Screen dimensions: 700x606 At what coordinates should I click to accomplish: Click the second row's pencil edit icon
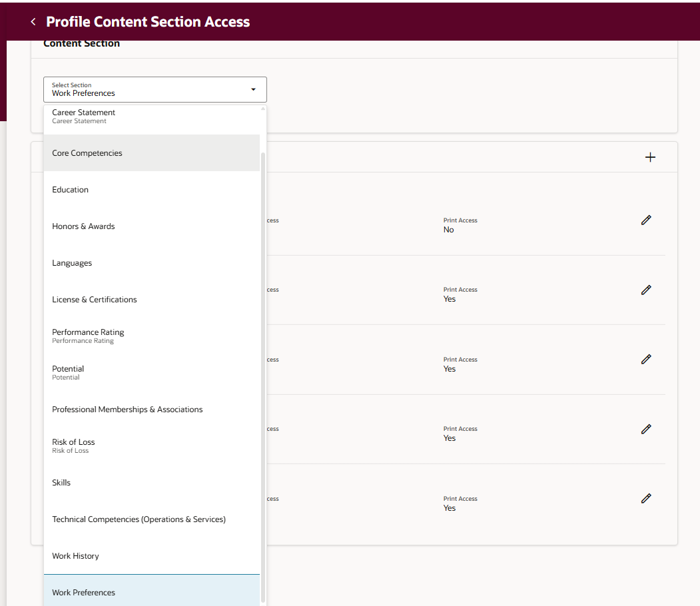pos(645,290)
